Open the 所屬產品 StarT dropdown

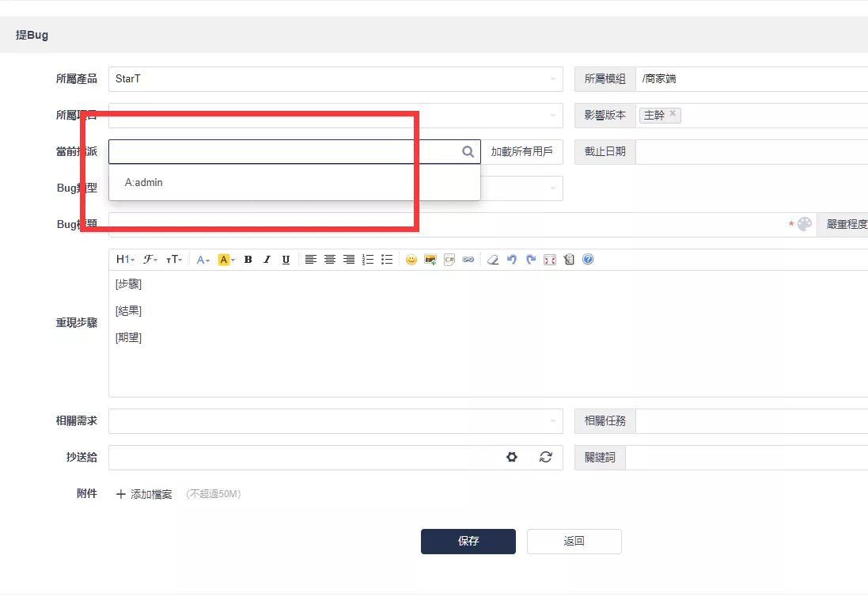point(335,79)
